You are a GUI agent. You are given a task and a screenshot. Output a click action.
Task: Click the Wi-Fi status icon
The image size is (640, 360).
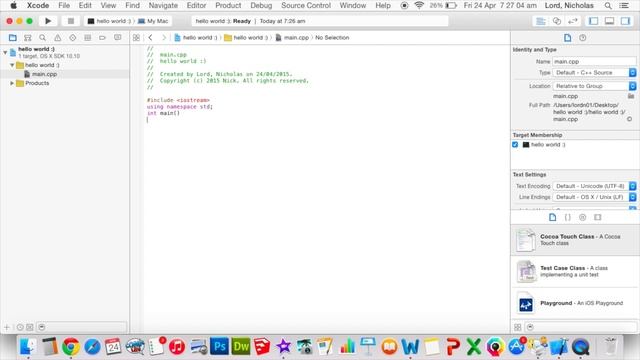[x=419, y=5]
